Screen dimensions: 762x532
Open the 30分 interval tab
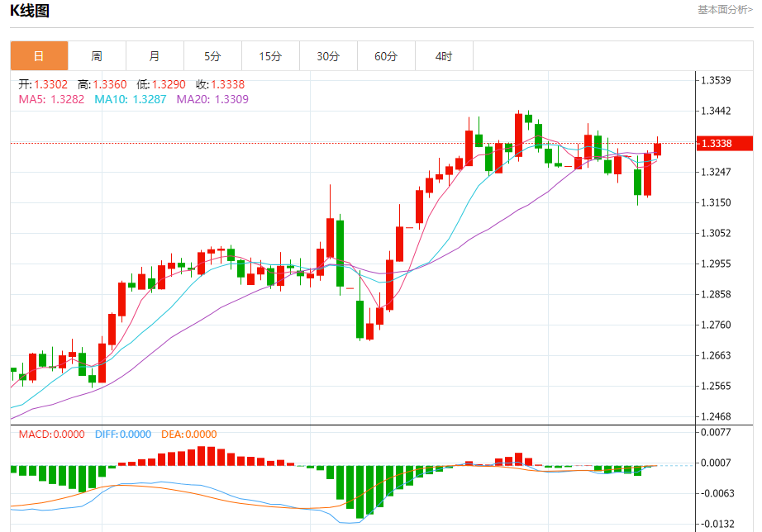point(328,56)
